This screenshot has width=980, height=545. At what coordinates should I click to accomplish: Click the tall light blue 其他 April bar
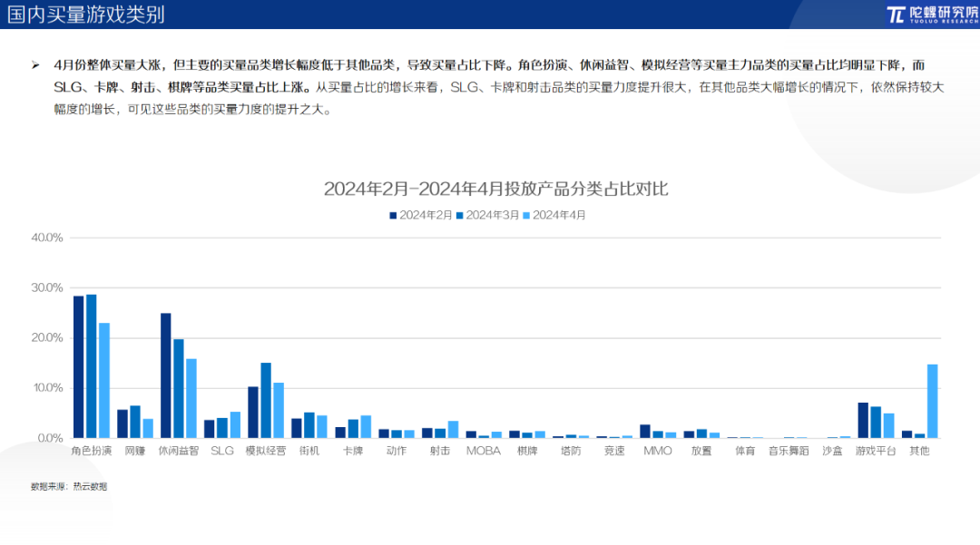[x=933, y=401]
